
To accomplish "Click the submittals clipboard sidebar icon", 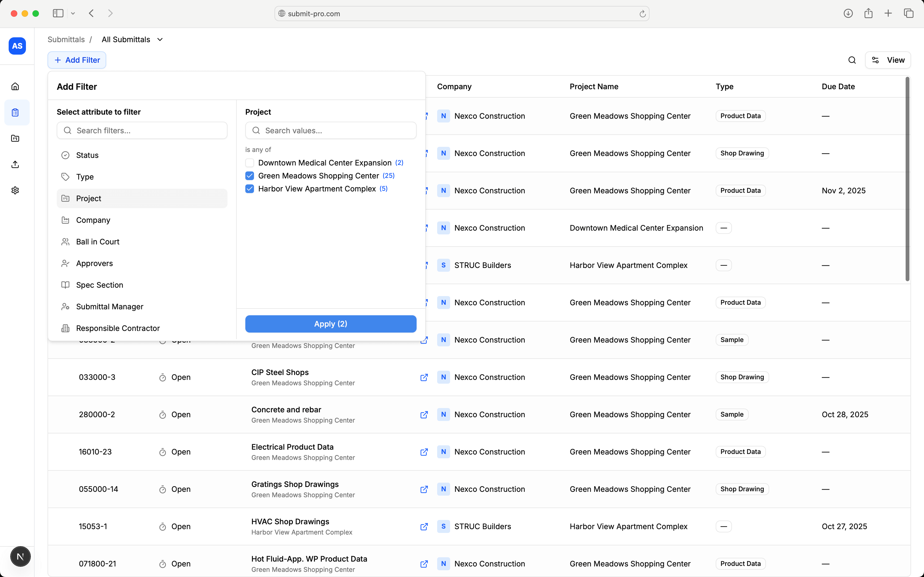I will (15, 112).
